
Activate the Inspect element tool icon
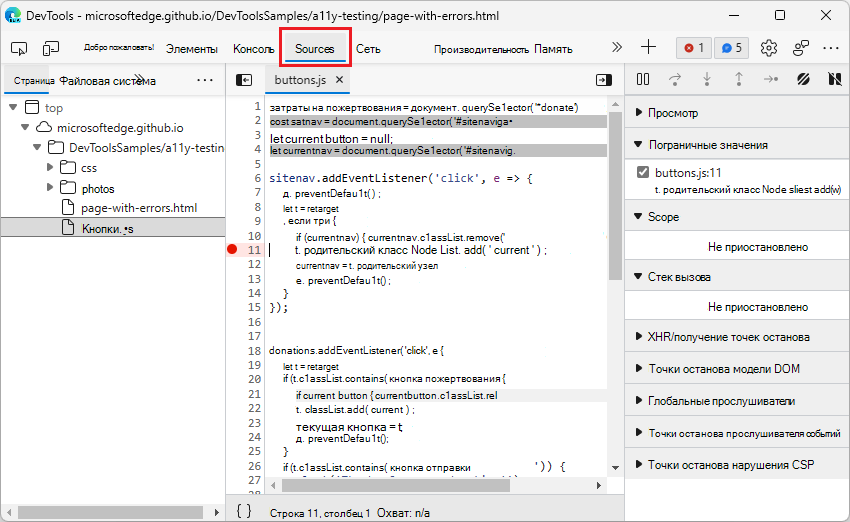(x=19, y=49)
